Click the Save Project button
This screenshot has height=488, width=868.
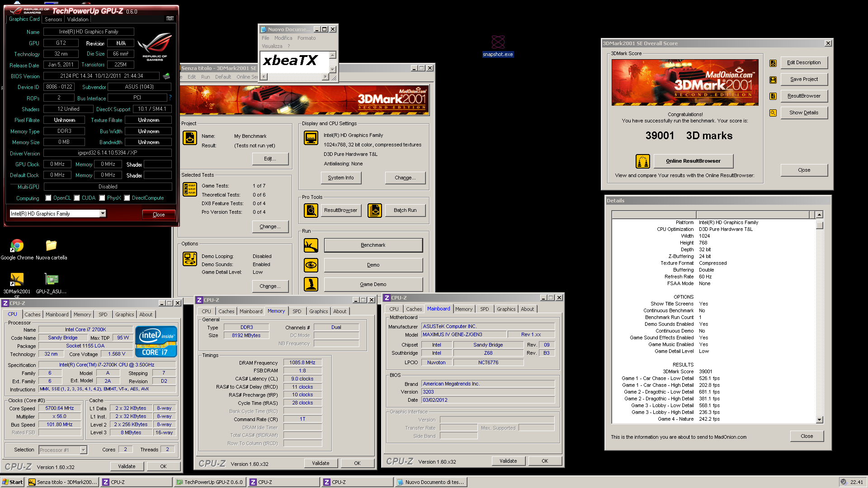[804, 80]
